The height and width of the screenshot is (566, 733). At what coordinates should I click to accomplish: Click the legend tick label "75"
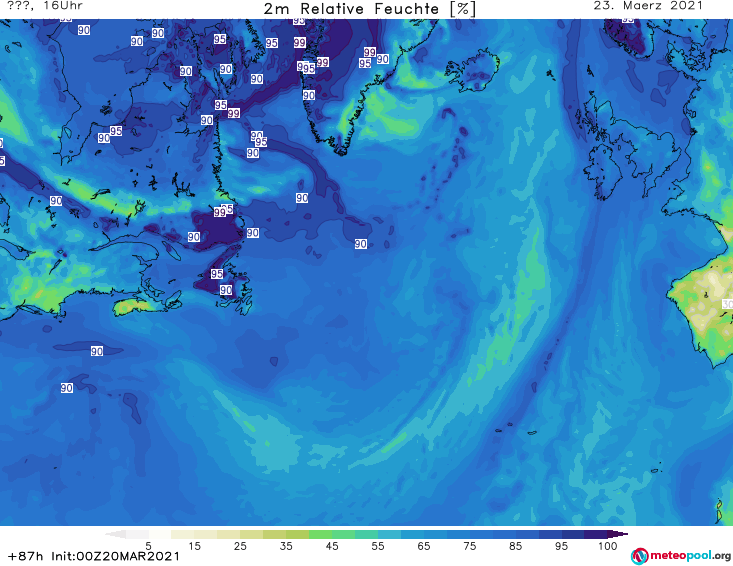click(x=469, y=546)
